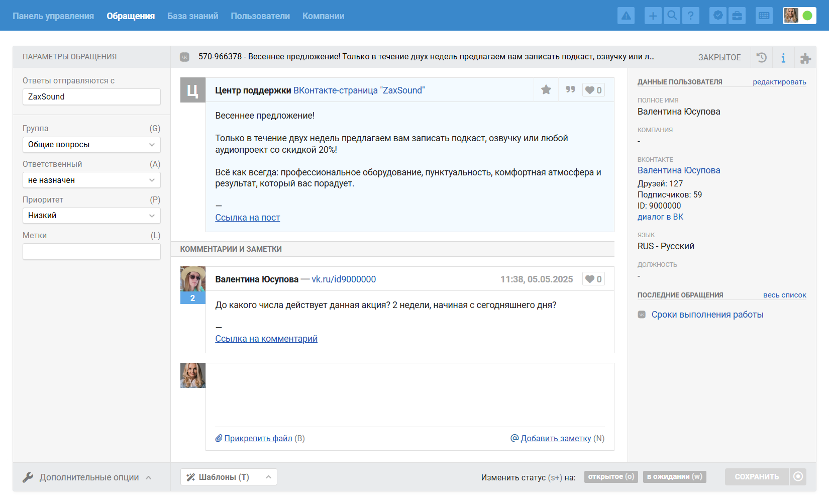Quote the support center message
This screenshot has width=829, height=504.
(570, 89)
